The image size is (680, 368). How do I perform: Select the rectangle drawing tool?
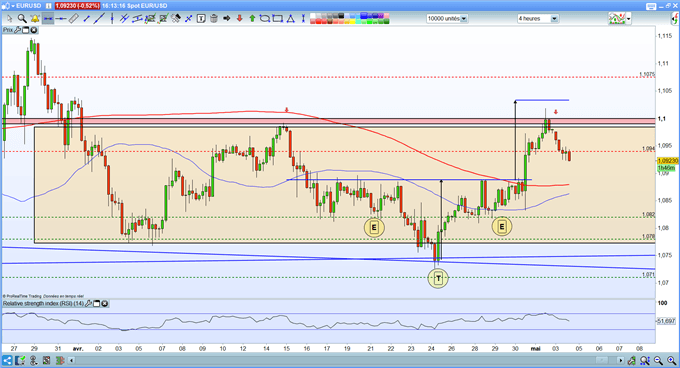click(278, 19)
